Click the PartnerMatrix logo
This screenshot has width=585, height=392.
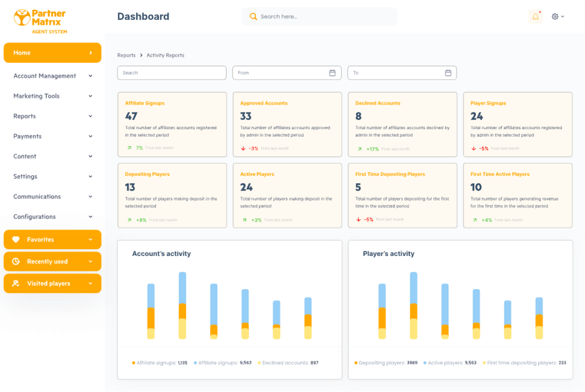click(40, 22)
